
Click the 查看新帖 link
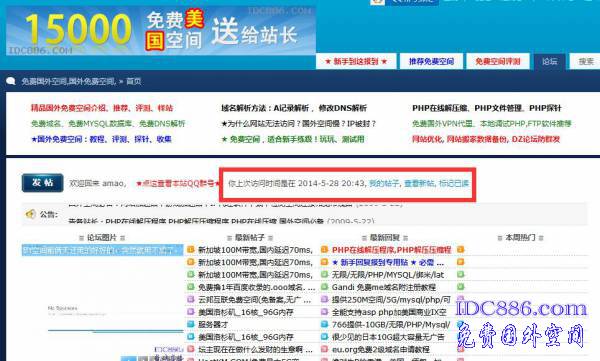click(419, 183)
